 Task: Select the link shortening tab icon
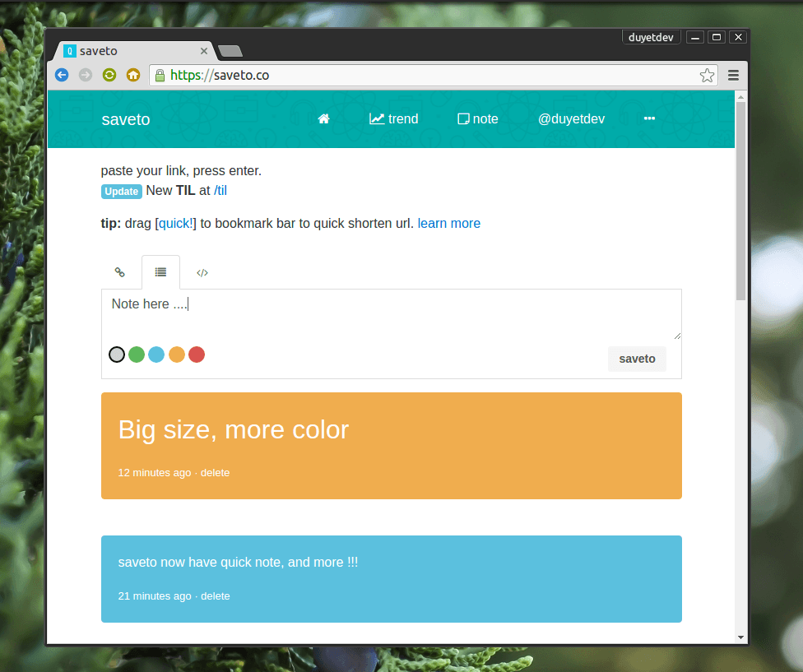tap(120, 271)
